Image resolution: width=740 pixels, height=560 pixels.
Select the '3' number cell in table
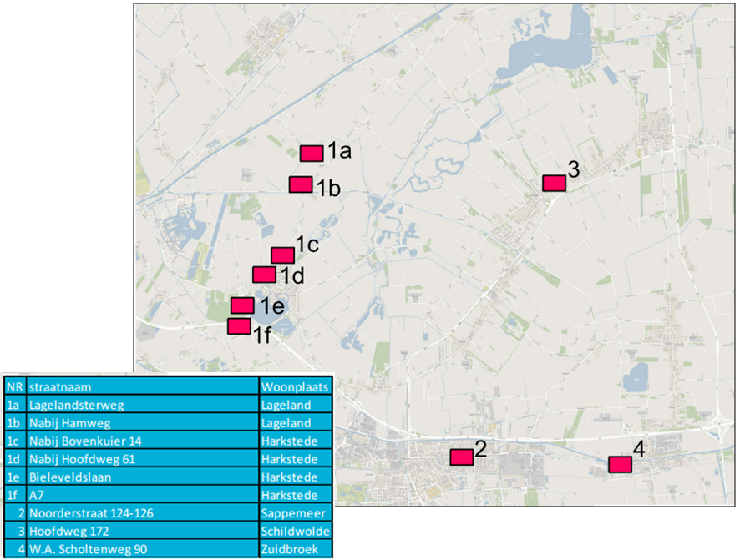pos(15,532)
